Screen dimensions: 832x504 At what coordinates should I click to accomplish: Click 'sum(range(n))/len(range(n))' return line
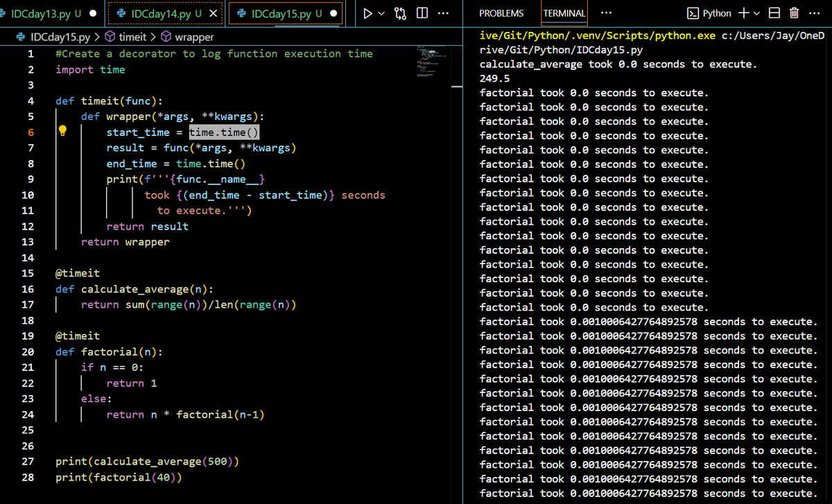pos(212,304)
